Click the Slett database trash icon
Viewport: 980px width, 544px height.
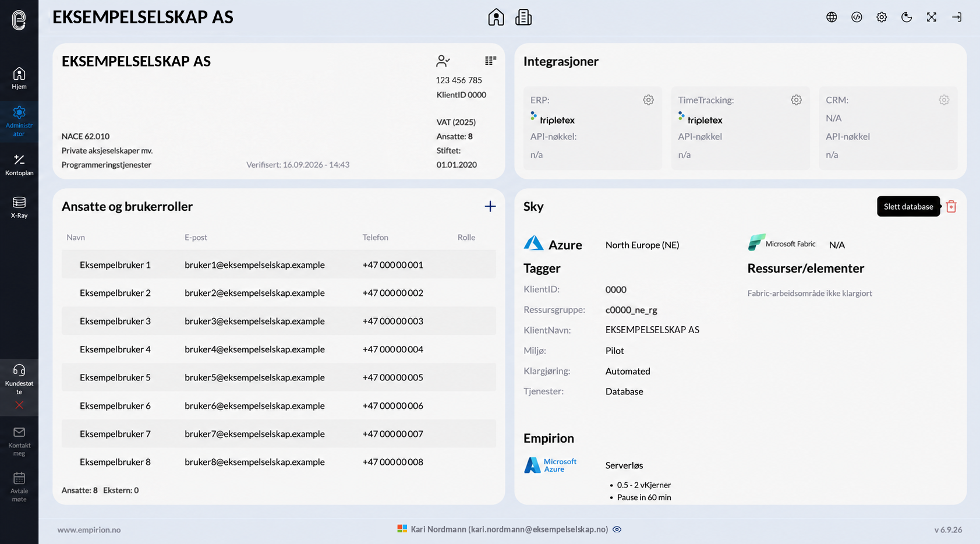[951, 206]
